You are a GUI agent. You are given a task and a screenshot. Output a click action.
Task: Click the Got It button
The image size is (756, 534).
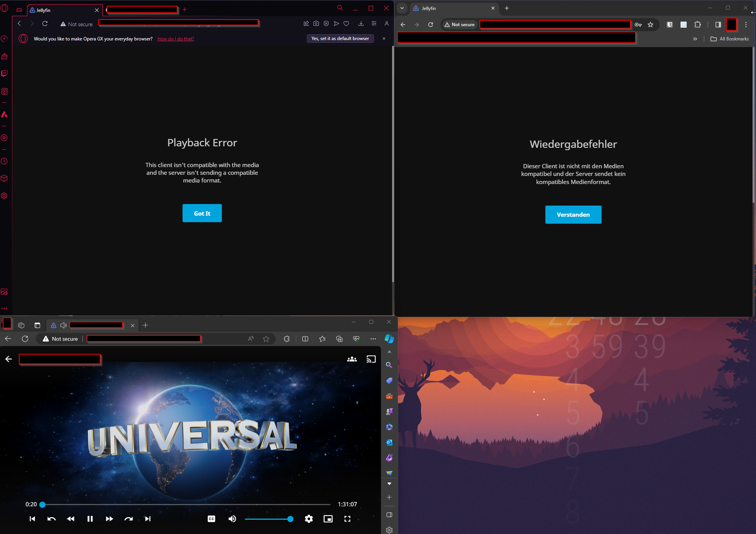202,213
